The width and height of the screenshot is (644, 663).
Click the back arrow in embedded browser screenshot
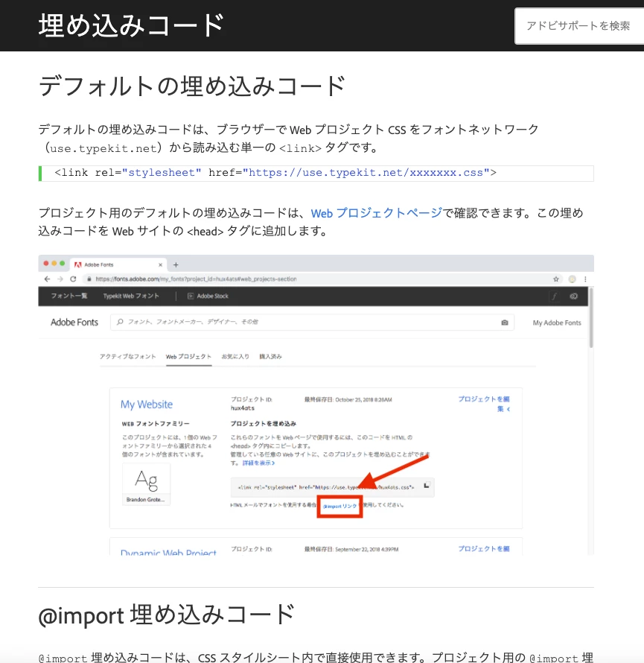pyautogui.click(x=47, y=279)
